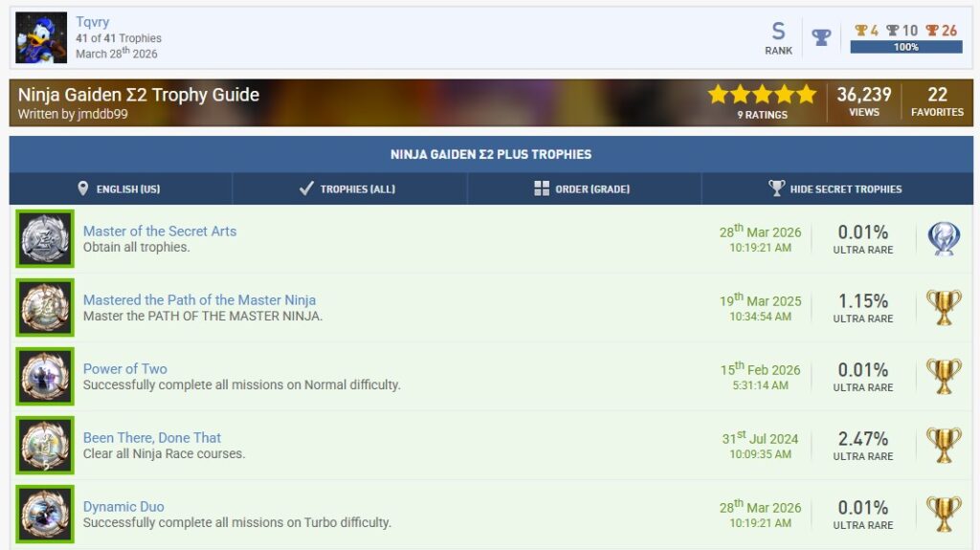Click the Master of the Secret Arts trophy image
Viewport: 980px width, 550px height.
point(45,239)
